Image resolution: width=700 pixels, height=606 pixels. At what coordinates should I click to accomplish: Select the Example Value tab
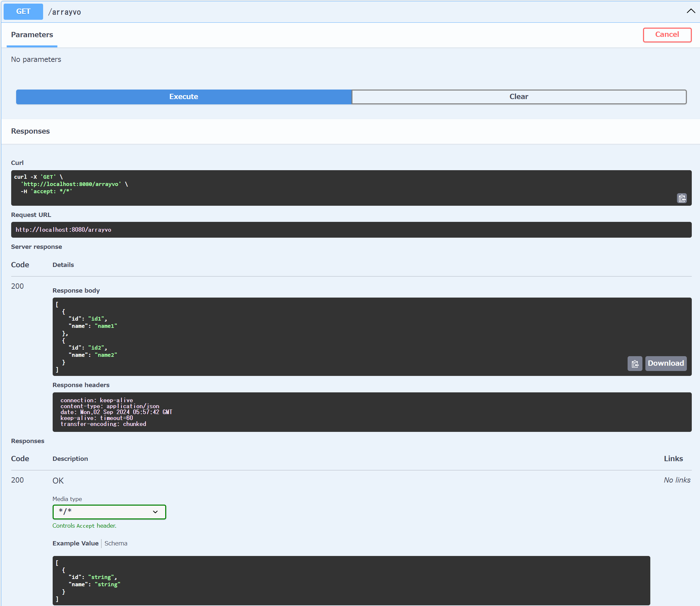click(x=75, y=543)
